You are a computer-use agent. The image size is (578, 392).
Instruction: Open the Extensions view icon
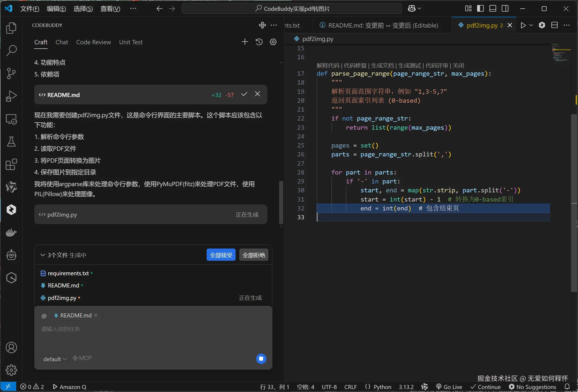pyautogui.click(x=11, y=164)
